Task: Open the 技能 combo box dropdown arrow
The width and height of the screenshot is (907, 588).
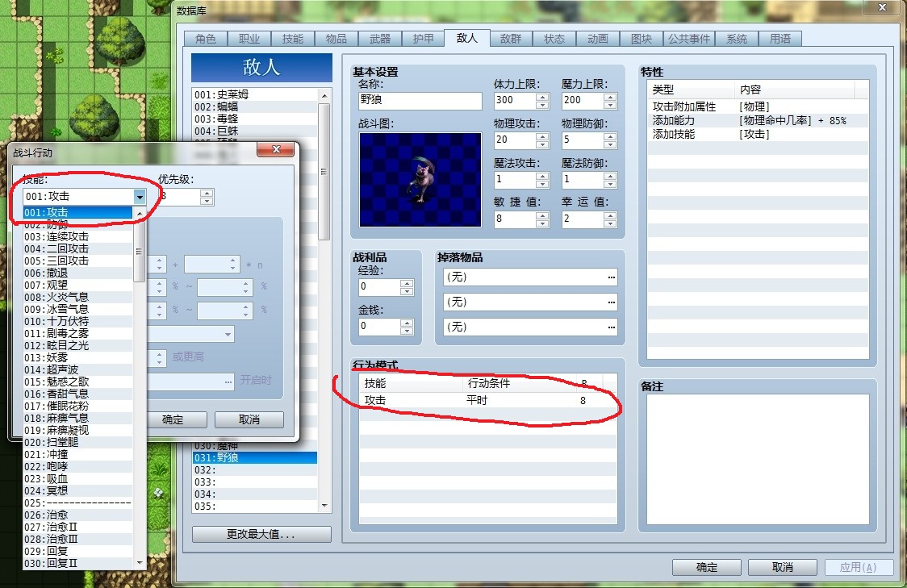Action: click(x=140, y=197)
